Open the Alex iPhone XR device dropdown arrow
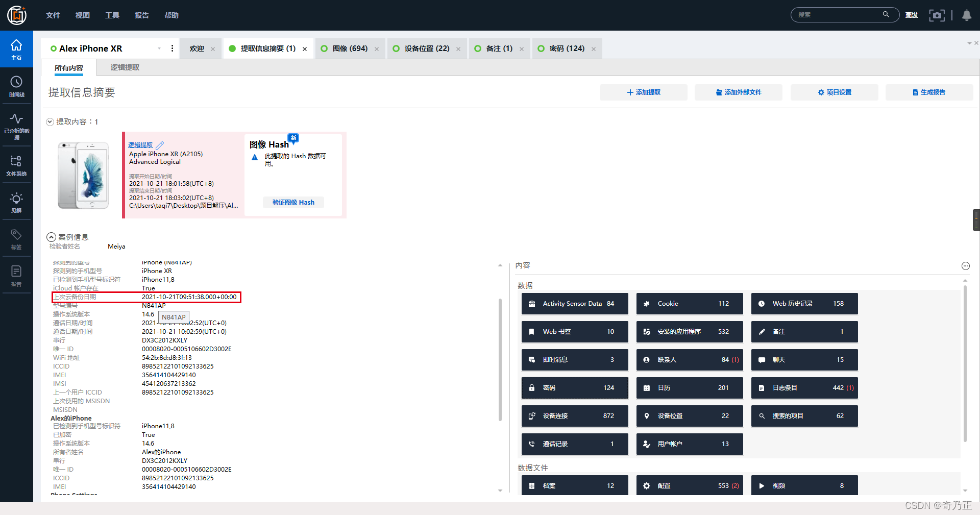 click(159, 48)
